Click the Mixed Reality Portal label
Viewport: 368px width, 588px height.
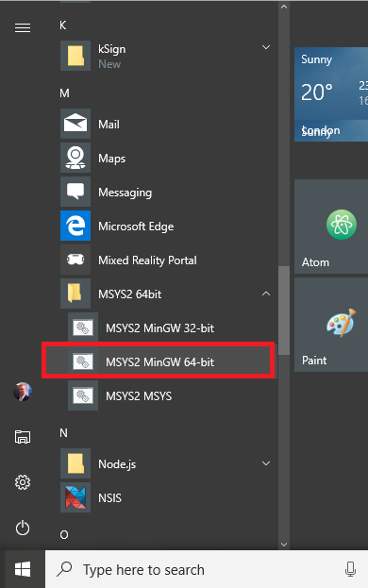click(x=147, y=260)
